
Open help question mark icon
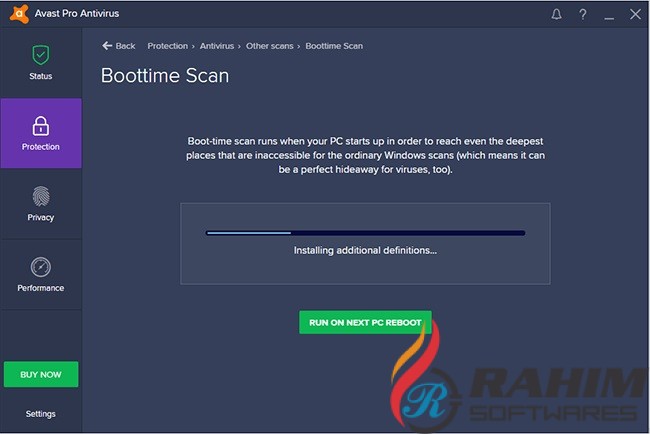pyautogui.click(x=582, y=15)
